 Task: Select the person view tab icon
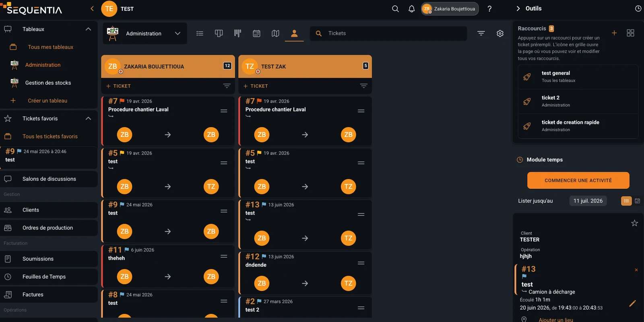[x=294, y=33]
